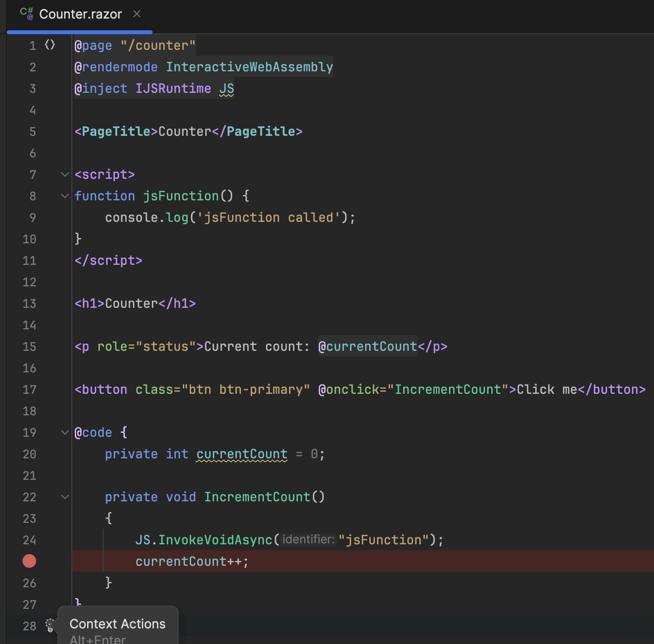Click the @onclick attribute on button

tap(349, 389)
